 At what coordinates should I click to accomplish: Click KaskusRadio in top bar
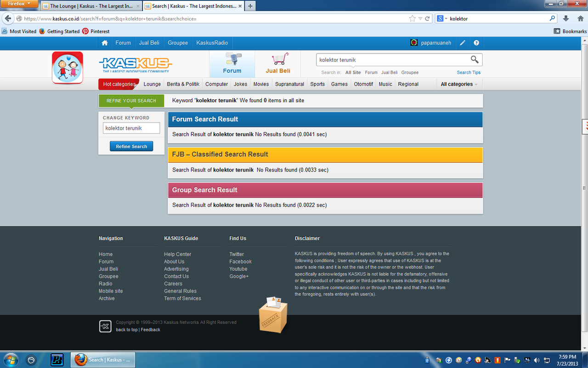pos(212,43)
